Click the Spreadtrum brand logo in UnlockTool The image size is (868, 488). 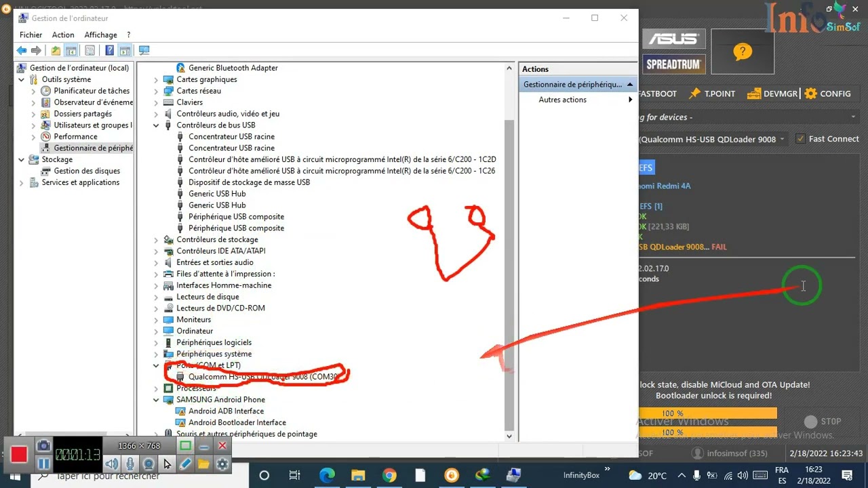point(673,64)
